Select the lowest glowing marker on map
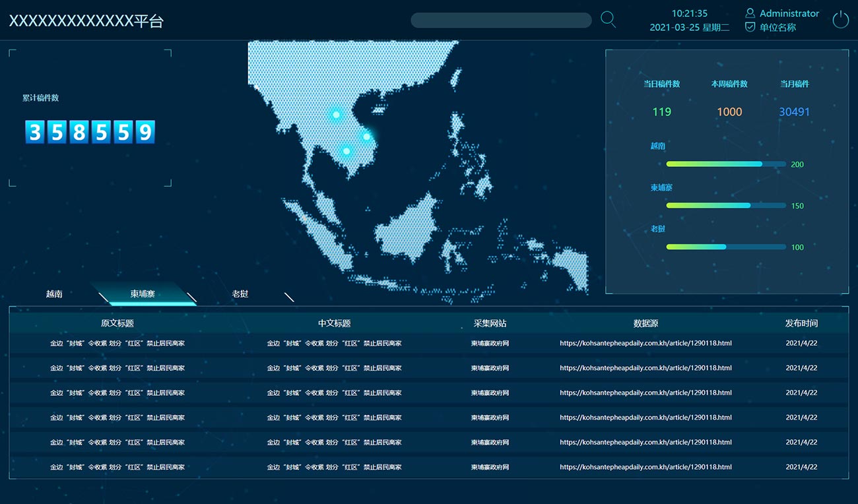Screen dimensions: 858x504 pyautogui.click(x=346, y=151)
